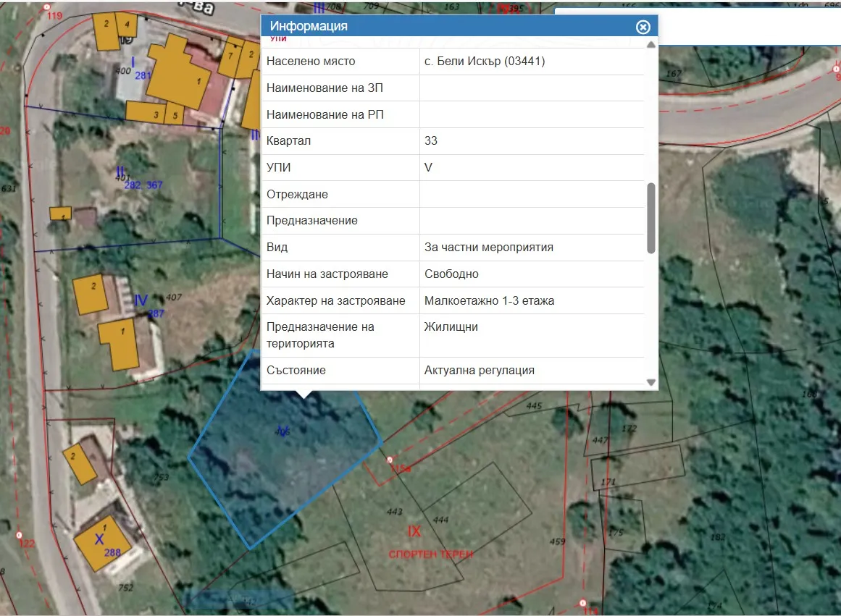
Task: Click the 'Характер на застрояване' label
Action: (336, 301)
